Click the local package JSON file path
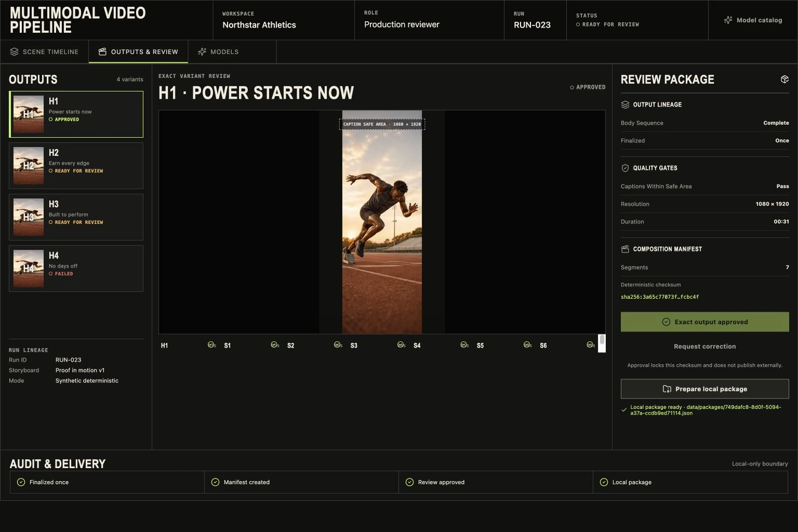 click(706, 410)
